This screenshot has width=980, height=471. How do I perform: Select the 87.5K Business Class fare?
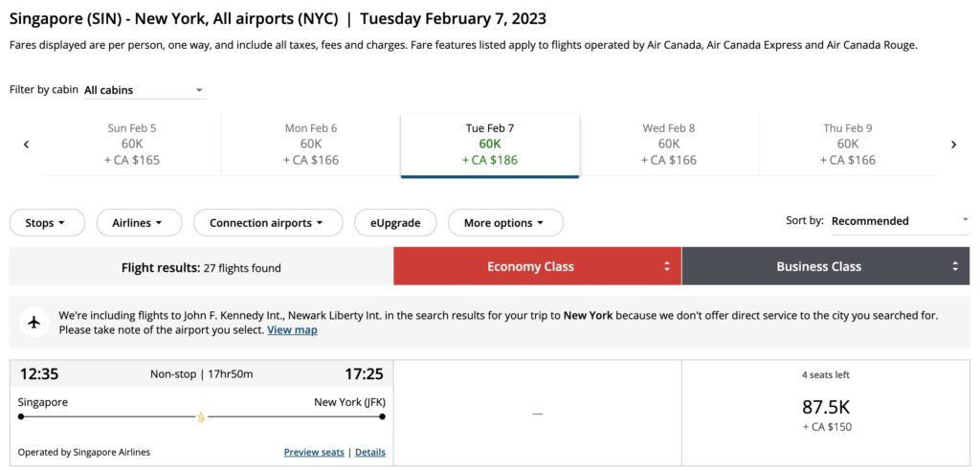(x=826, y=413)
